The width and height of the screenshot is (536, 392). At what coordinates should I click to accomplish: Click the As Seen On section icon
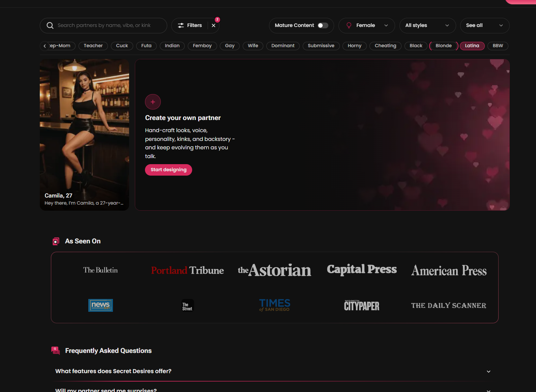[x=56, y=241]
